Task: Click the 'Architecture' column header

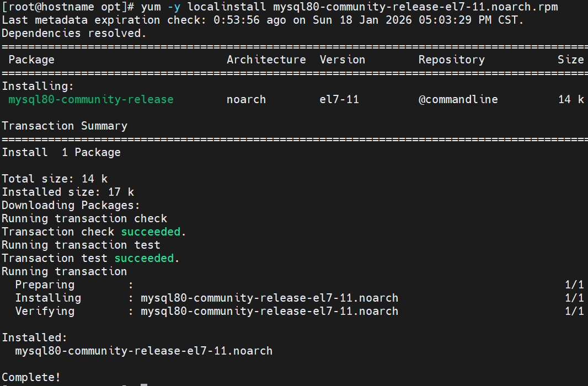Action: (x=266, y=60)
